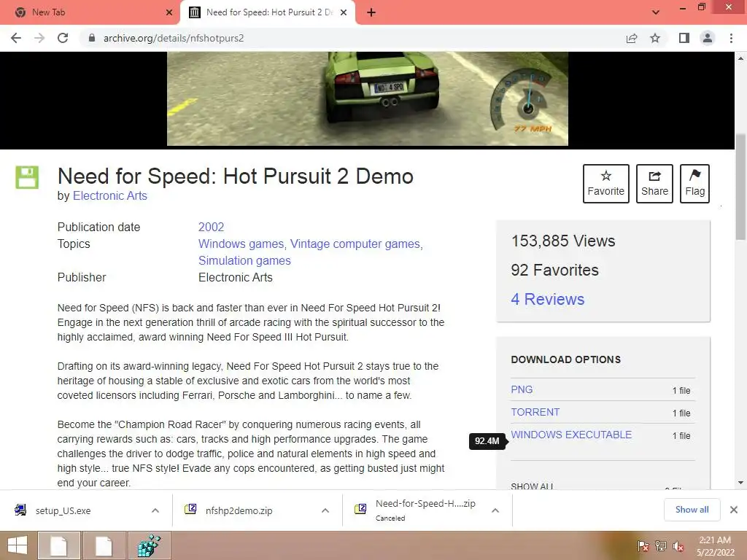Open the Simulation games topic

(244, 260)
